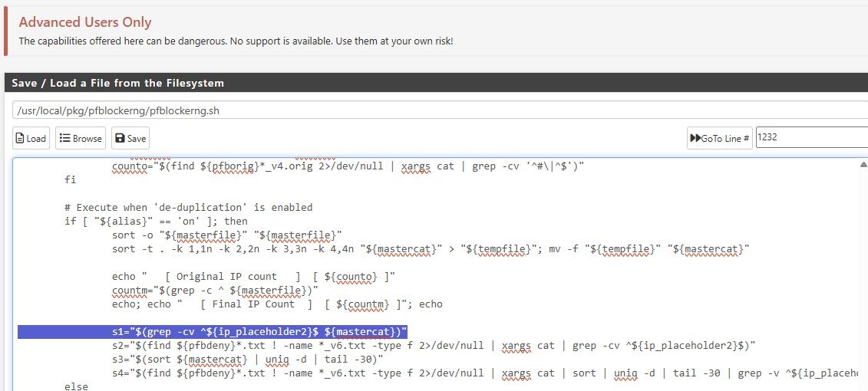Save the file with the Save button
Screen dimensions: 868x391
130,138
